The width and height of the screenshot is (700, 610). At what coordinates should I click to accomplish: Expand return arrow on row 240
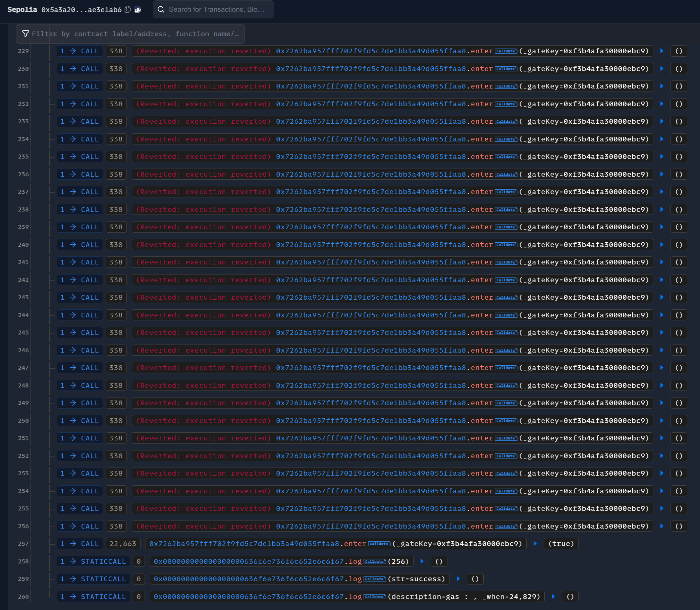662,244
